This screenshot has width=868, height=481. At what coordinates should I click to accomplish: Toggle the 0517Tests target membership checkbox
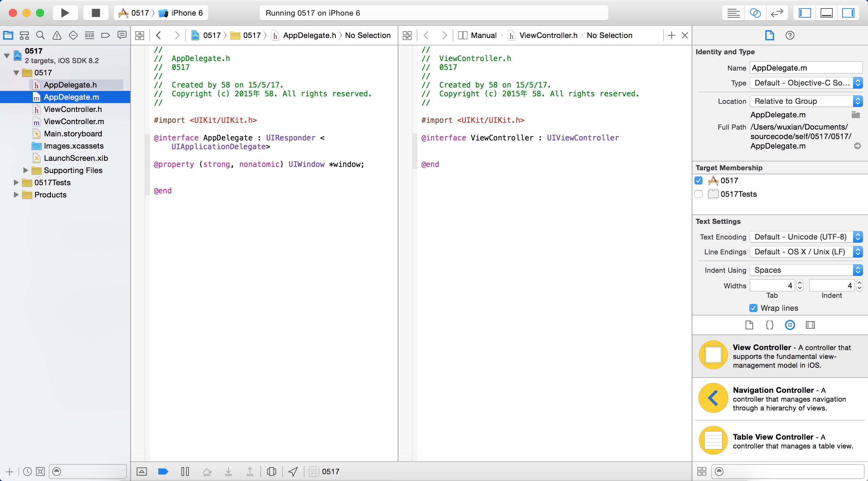pyautogui.click(x=701, y=194)
